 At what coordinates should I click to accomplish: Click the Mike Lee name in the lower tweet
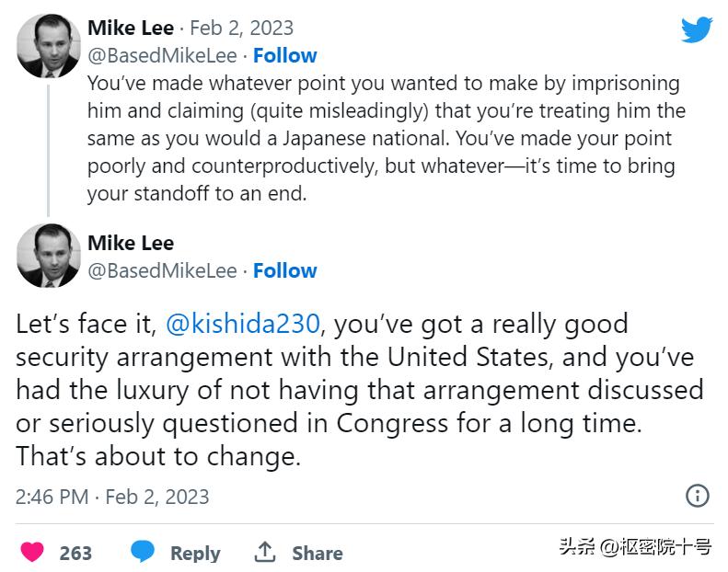pos(131,243)
